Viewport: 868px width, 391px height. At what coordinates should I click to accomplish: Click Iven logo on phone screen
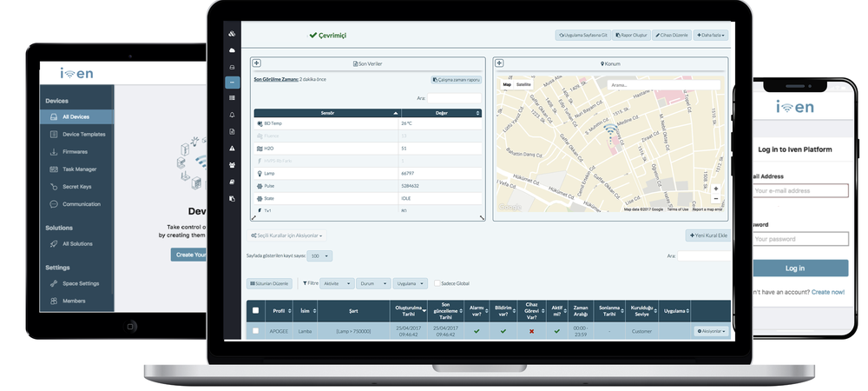pos(795,106)
